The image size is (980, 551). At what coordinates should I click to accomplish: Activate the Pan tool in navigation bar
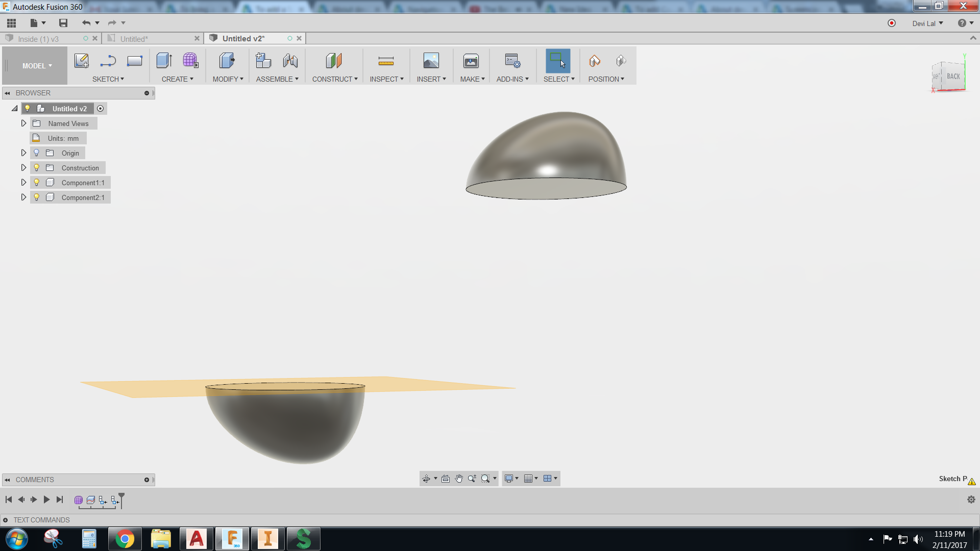pyautogui.click(x=458, y=479)
